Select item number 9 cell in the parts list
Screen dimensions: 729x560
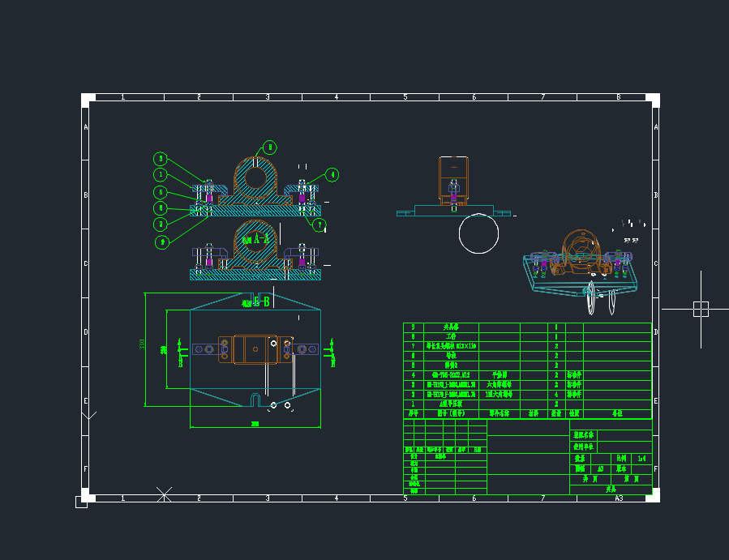click(414, 327)
